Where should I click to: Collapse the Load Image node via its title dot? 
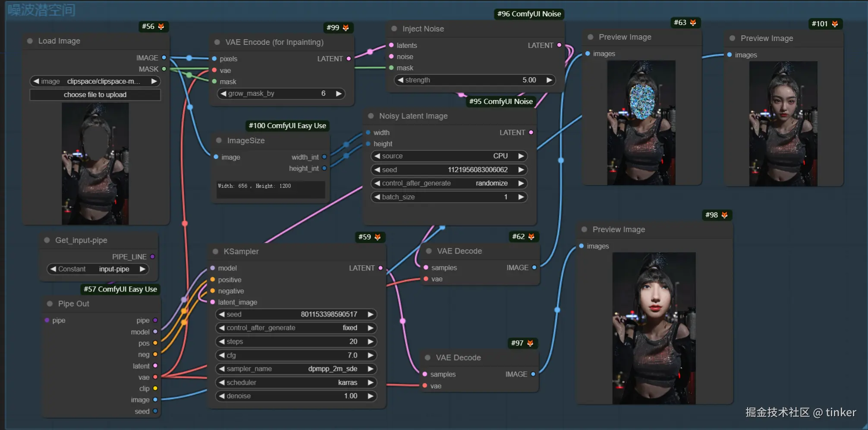point(30,41)
